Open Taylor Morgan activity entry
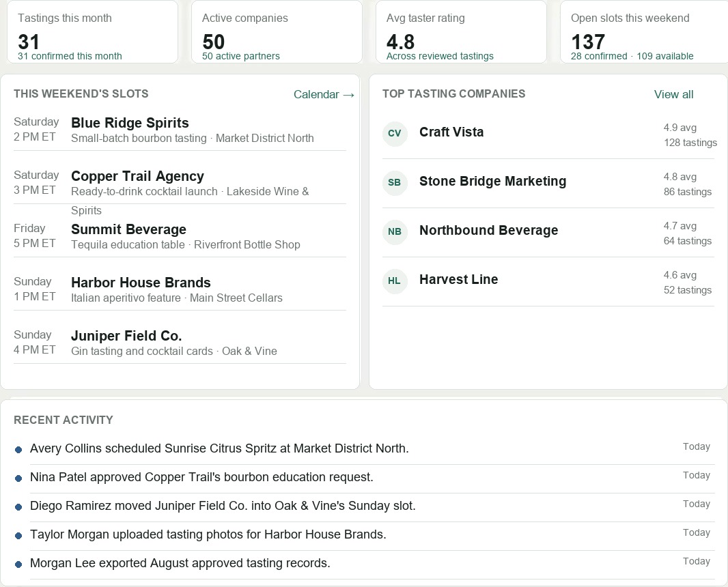 (x=208, y=534)
